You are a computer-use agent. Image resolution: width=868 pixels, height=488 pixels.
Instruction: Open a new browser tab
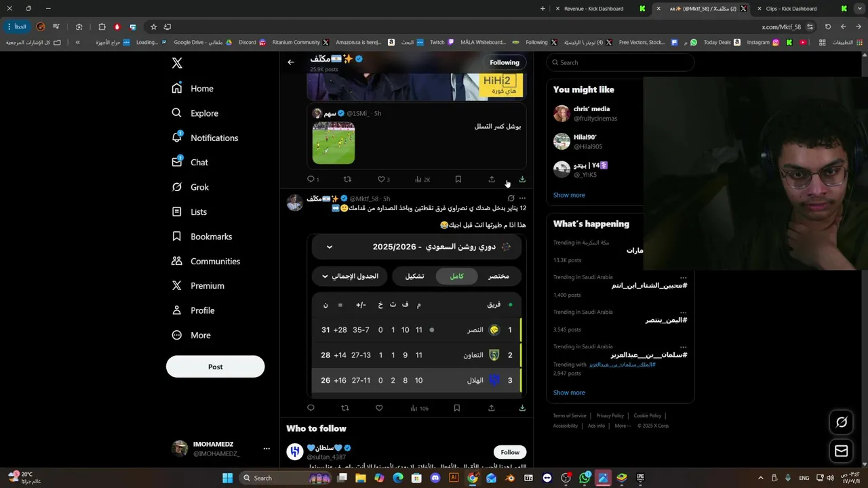click(x=542, y=9)
